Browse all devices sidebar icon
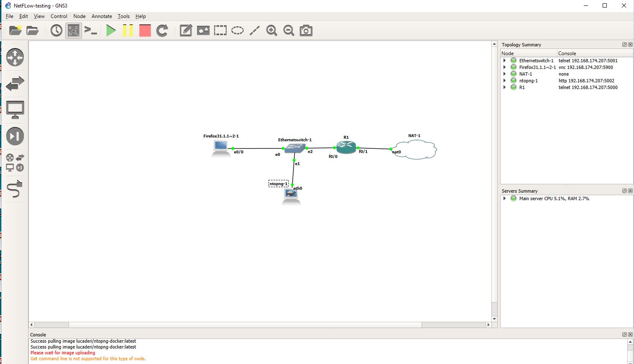The height and width of the screenshot is (364, 634). coord(15,163)
